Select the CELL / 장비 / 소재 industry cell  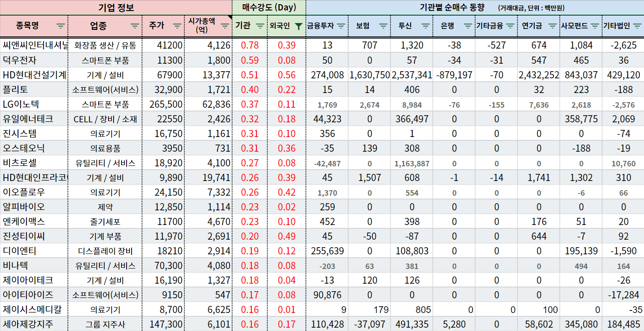point(105,119)
